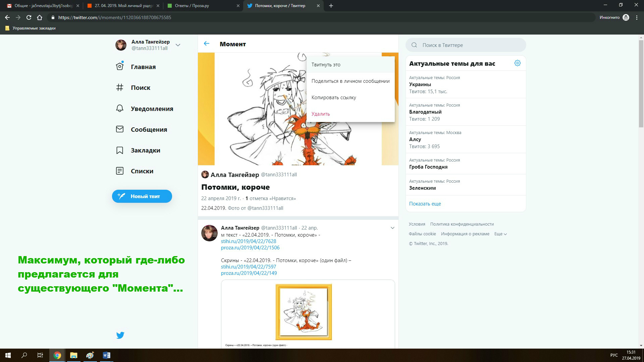The image size is (644, 362).
Task: Open the Уведомления bell icon
Action: (x=120, y=109)
